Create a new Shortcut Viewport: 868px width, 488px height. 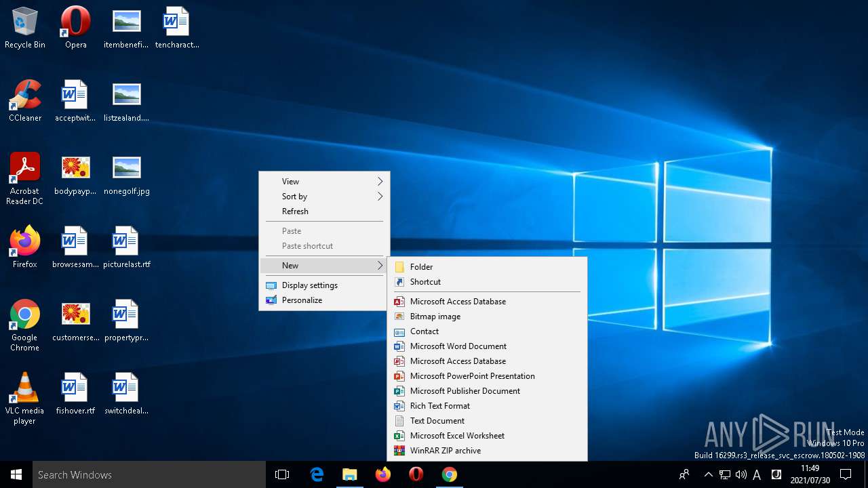pos(487,281)
